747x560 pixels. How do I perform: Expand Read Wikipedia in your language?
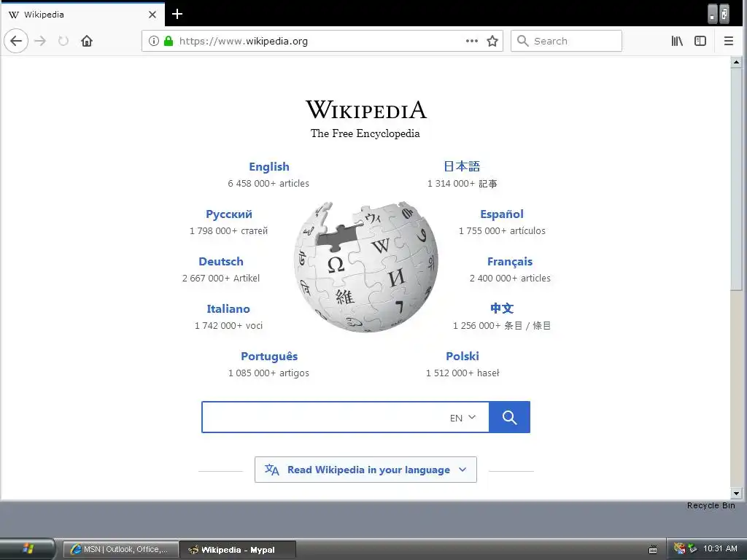click(366, 470)
